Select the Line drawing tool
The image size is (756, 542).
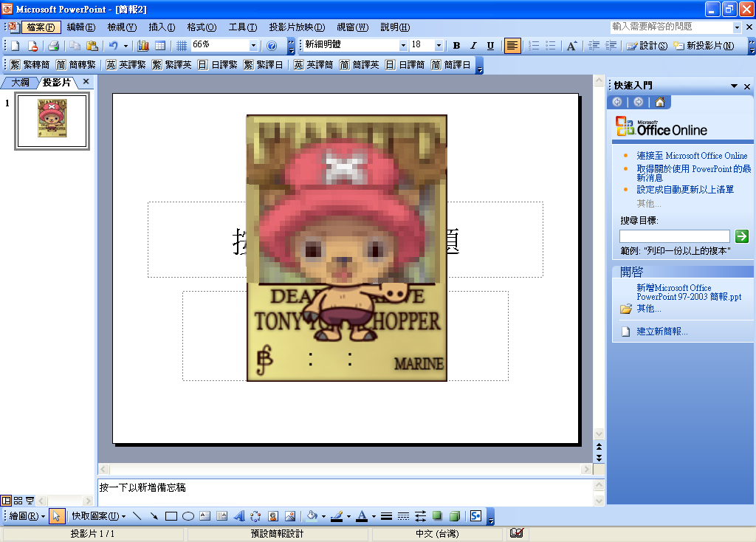click(x=137, y=516)
